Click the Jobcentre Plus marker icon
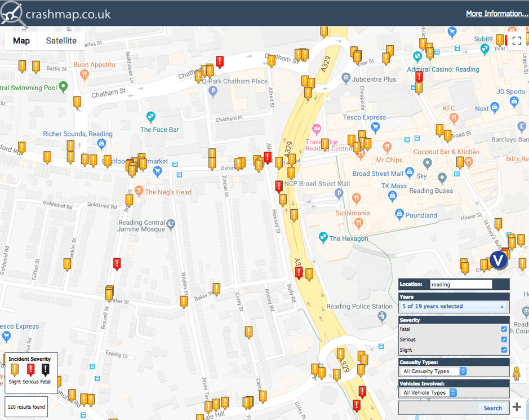This screenshot has height=420, width=529. [x=346, y=78]
